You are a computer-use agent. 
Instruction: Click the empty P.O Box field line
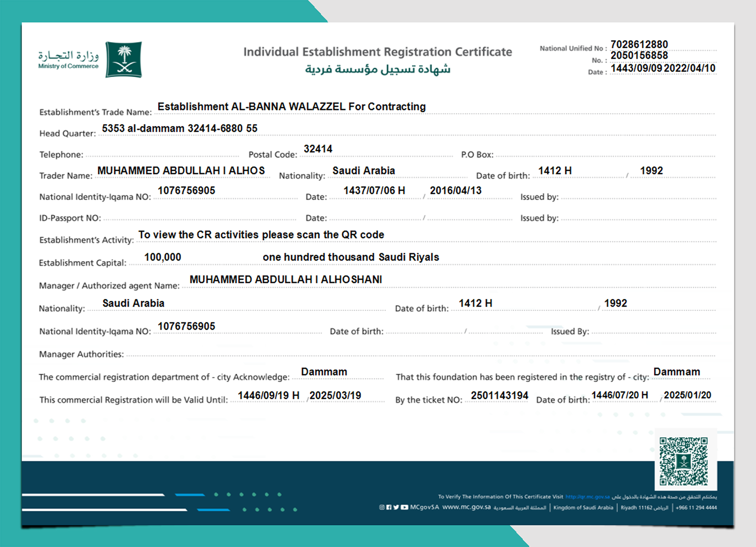[x=605, y=155]
